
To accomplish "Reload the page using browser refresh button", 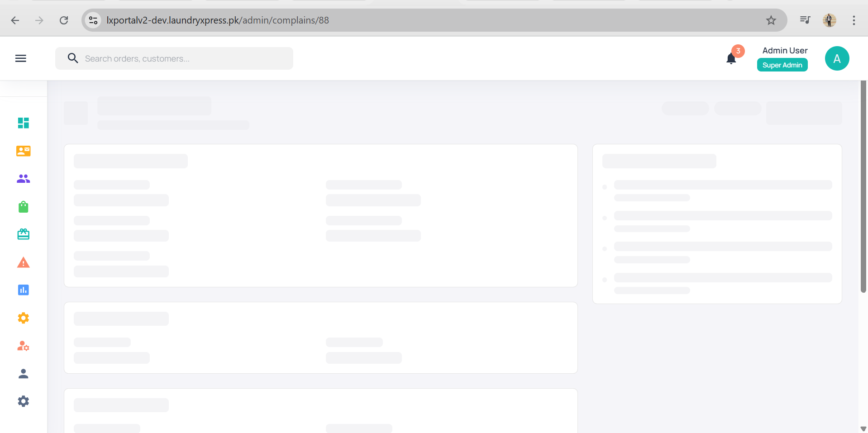I will [x=64, y=20].
